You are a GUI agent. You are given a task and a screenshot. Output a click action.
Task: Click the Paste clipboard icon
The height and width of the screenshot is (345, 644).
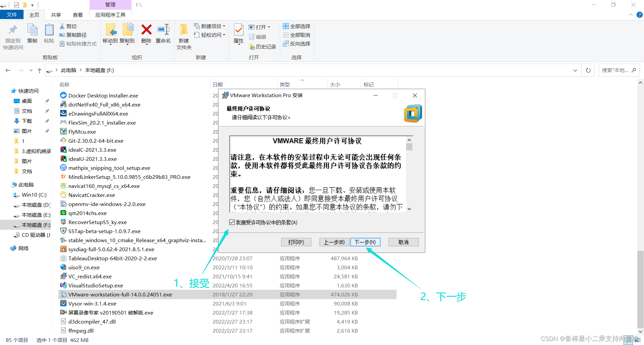click(x=49, y=30)
